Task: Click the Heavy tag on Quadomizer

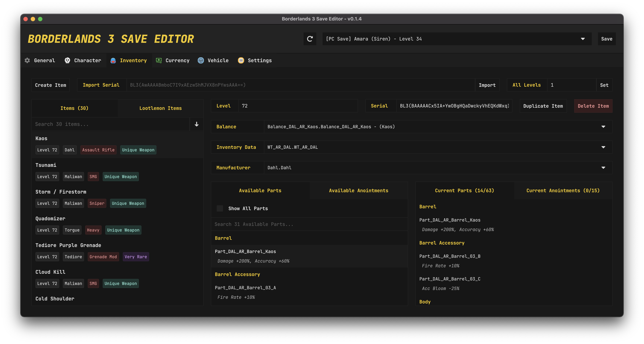Action: pos(93,230)
